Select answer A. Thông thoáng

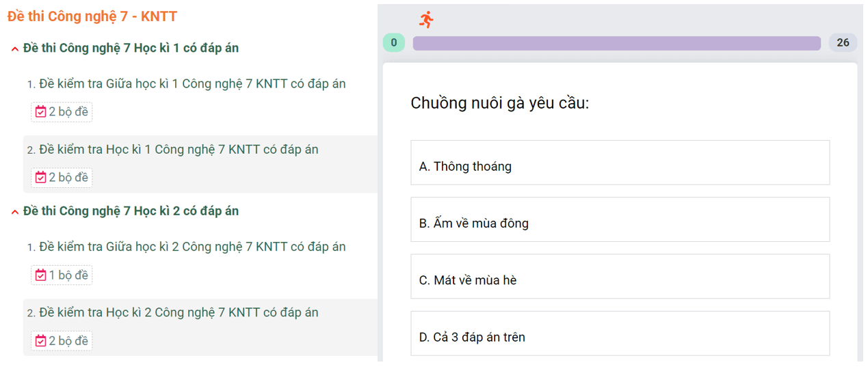tap(620, 163)
